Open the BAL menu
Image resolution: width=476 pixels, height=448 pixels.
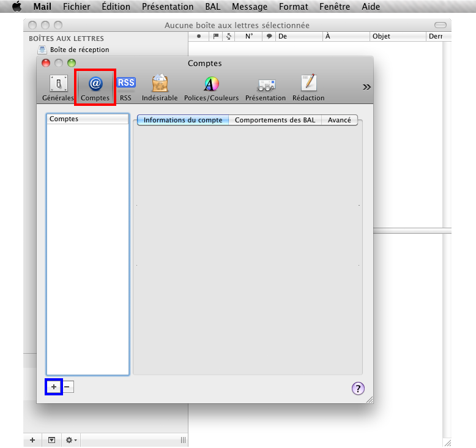[213, 6]
